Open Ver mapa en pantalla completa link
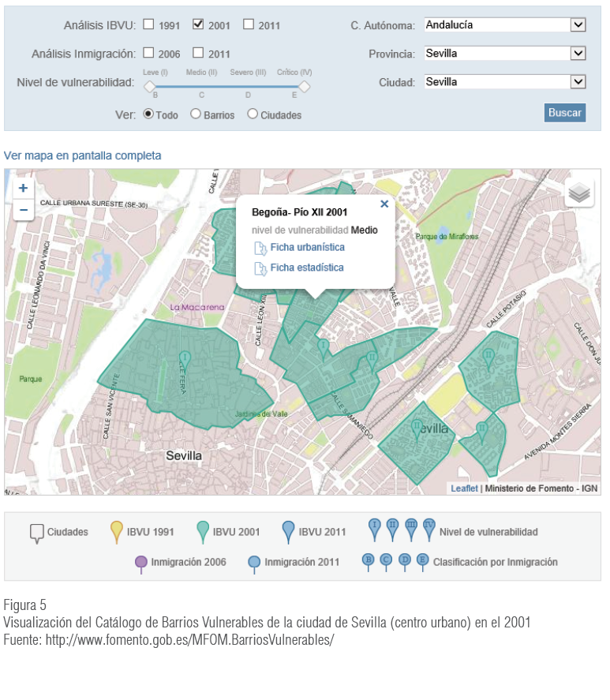The height and width of the screenshot is (700, 610). tap(83, 155)
